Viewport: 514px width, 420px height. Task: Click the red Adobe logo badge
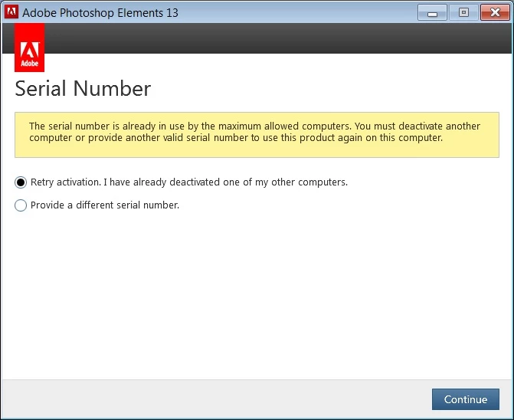[30, 48]
